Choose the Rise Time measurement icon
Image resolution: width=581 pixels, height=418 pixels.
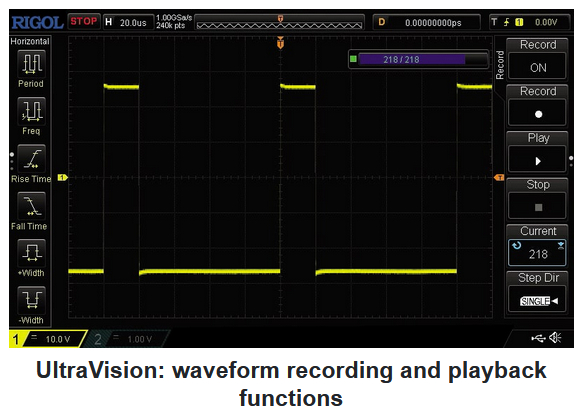tap(31, 158)
